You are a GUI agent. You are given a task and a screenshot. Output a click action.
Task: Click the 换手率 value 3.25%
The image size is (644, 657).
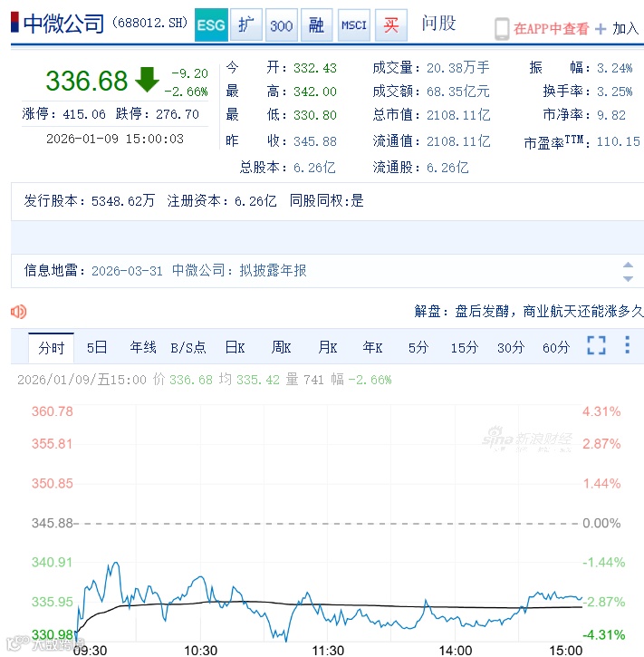615,92
